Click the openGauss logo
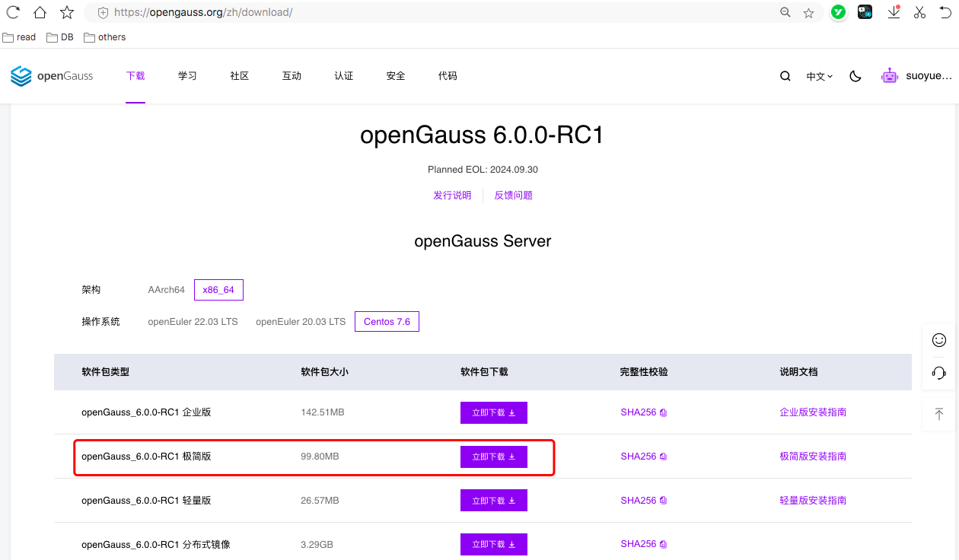959x560 pixels. [52, 76]
